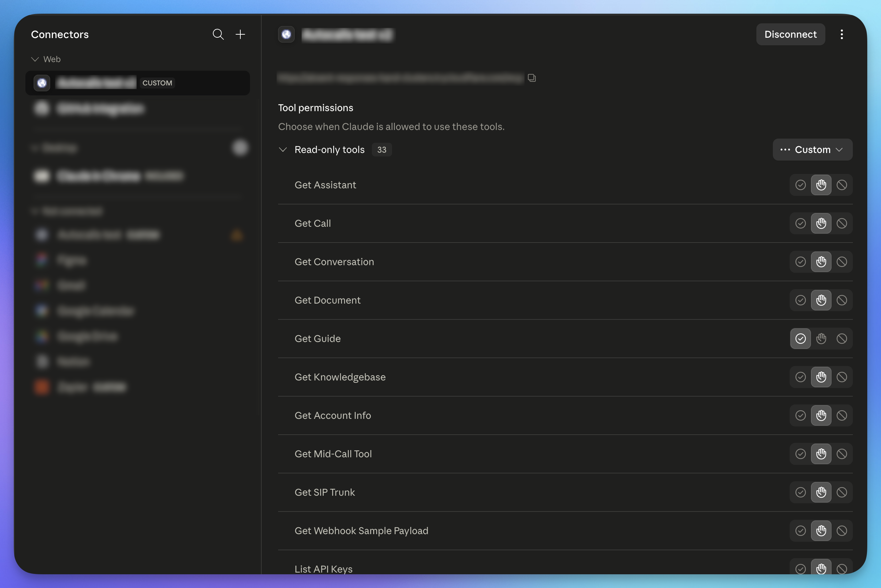Screen dimensions: 881x588
Task: Set Get Assistant to needs approval
Action: click(821, 185)
